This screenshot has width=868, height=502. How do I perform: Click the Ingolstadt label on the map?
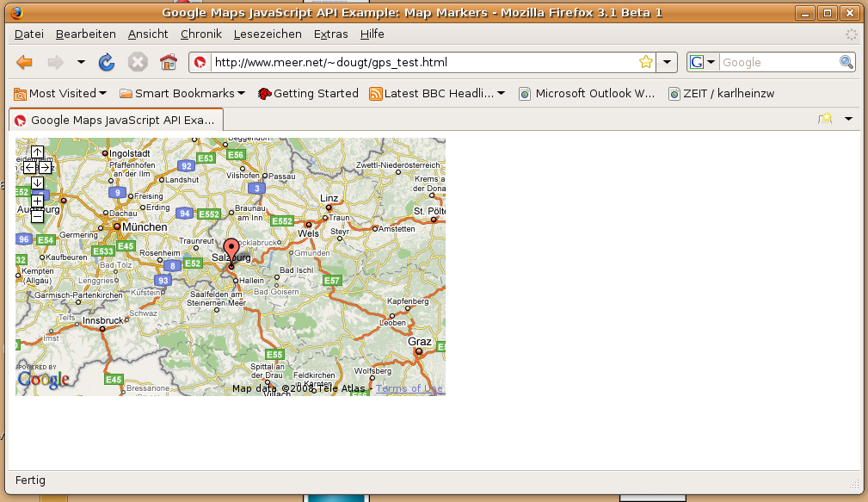(130, 153)
